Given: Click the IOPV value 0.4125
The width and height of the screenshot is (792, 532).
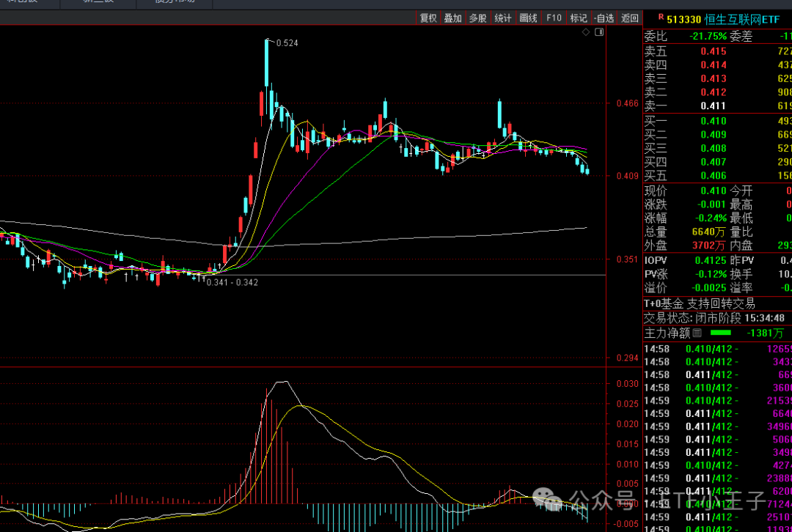Looking at the screenshot, I should pos(711,261).
